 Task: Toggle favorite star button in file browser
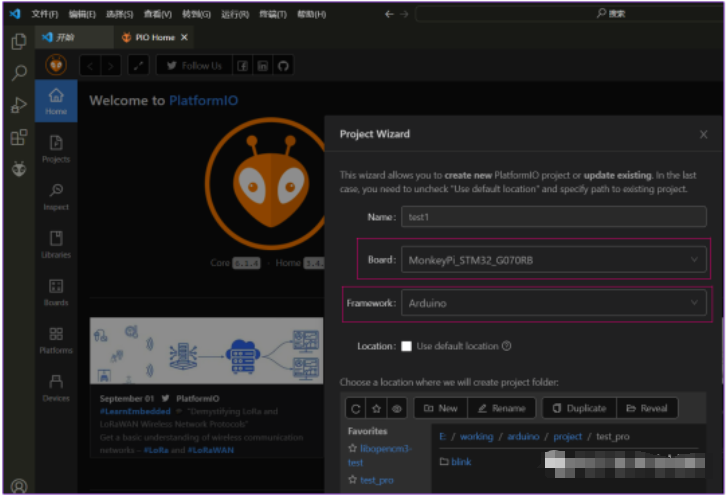pos(376,408)
